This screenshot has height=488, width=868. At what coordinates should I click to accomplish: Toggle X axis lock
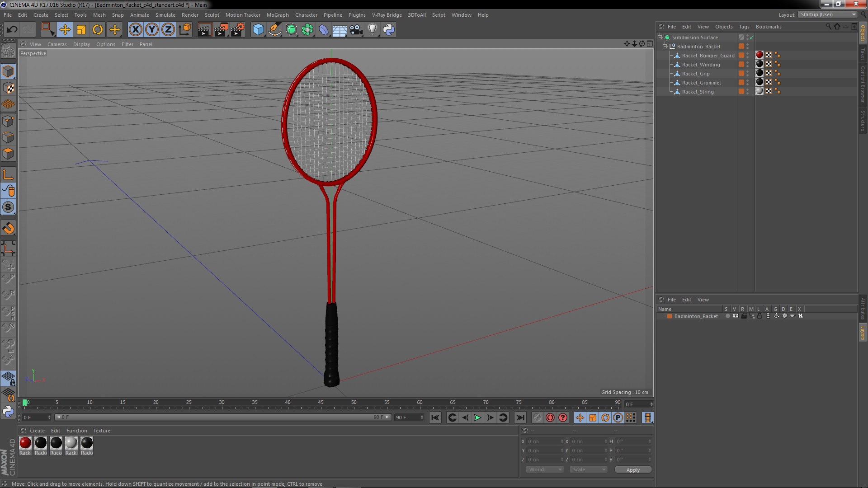pyautogui.click(x=135, y=30)
